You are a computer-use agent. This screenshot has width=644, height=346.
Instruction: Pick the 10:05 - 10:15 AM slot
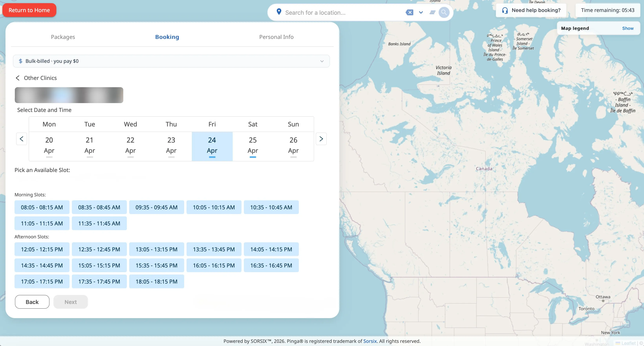click(214, 207)
